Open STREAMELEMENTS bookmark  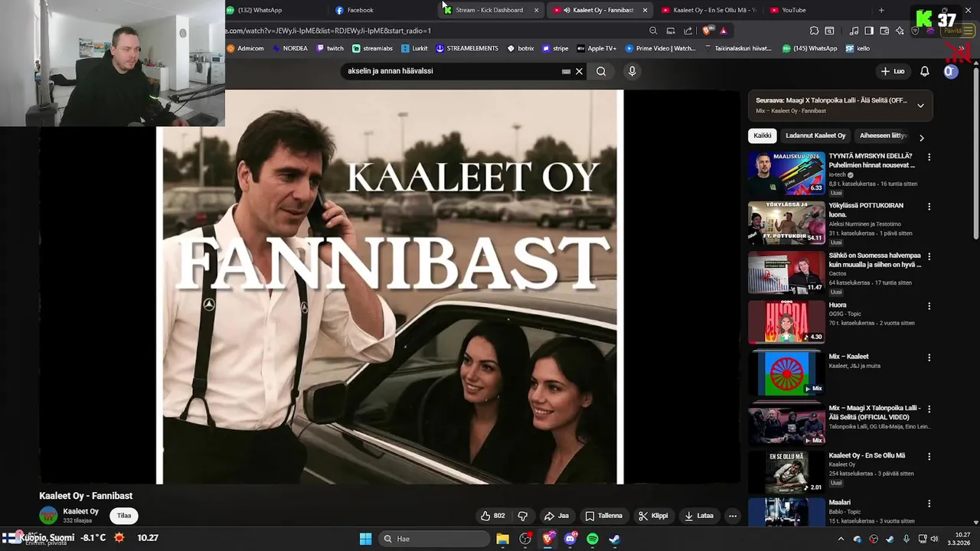coord(467,48)
